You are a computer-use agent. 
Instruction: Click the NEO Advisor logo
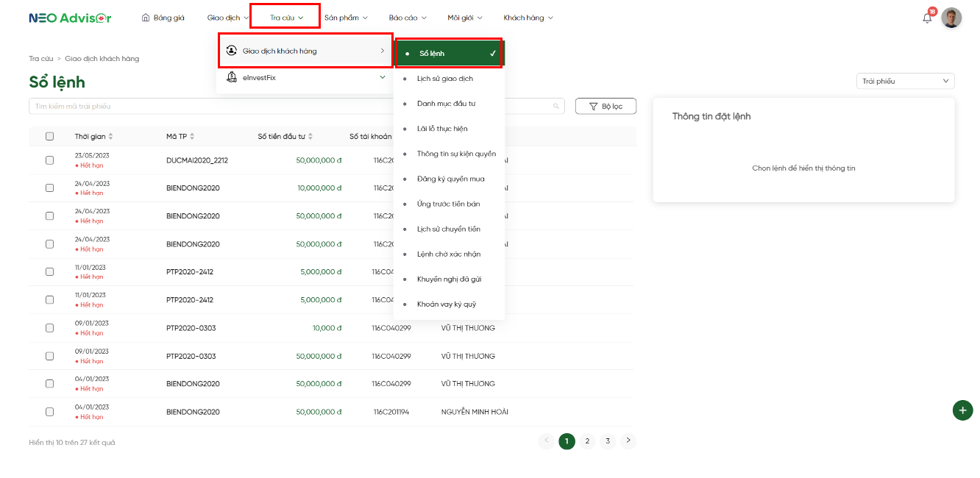coord(70,18)
